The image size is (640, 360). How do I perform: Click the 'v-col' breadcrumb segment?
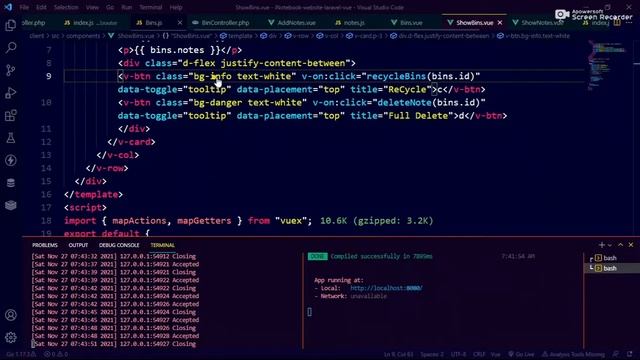click(331, 36)
